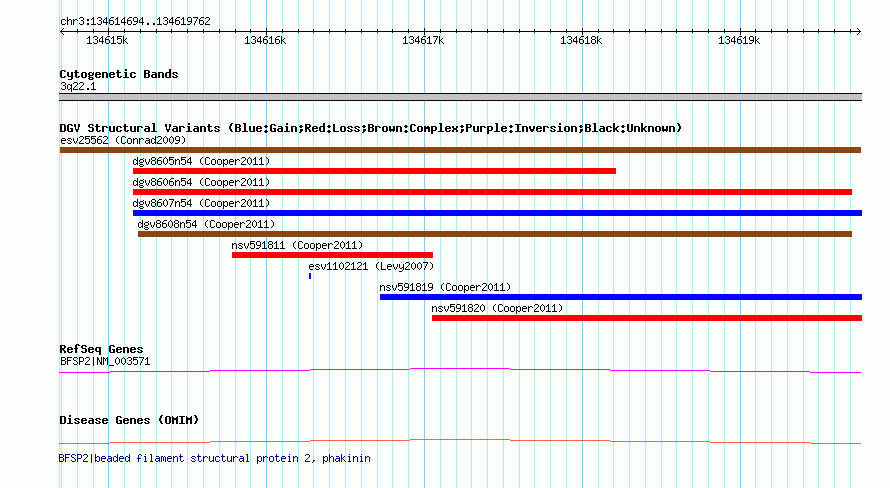Click the 134618k ruler tick label
The image size is (890, 488).
coord(581,40)
